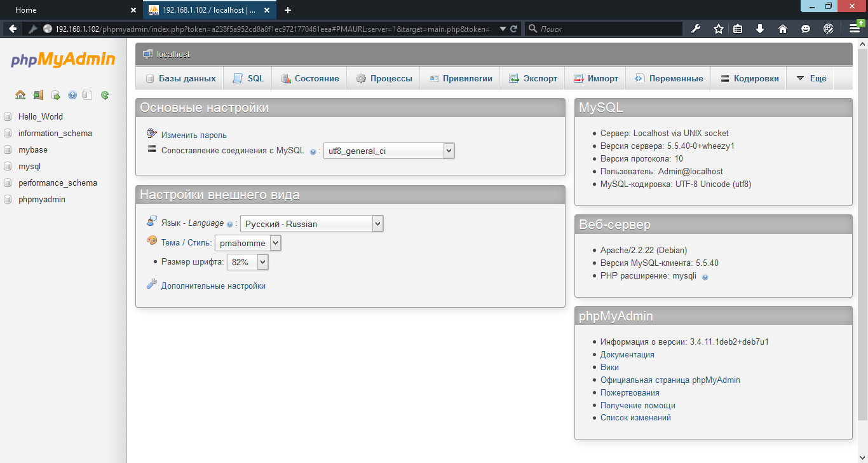Open SQL documentation pages icon in sidebar
Screen dimensions: 868x463
[88, 95]
